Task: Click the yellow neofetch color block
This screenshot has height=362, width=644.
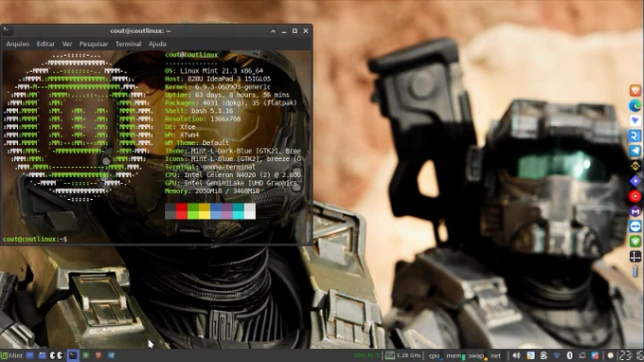Action: click(x=205, y=211)
